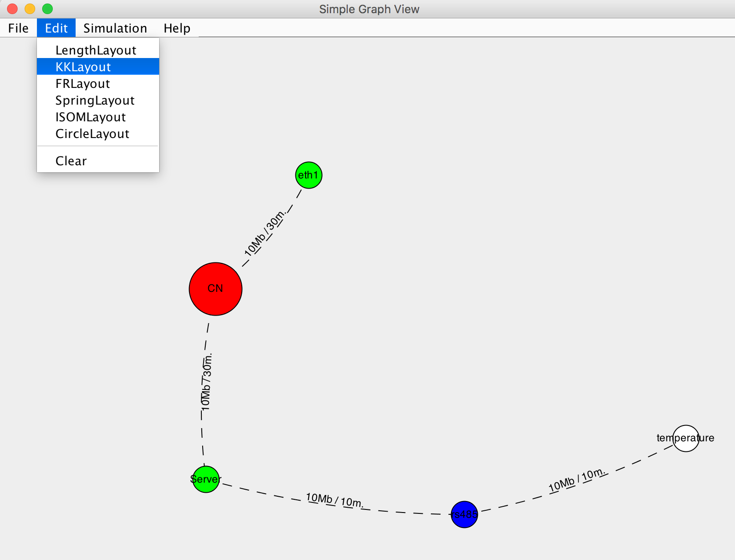The width and height of the screenshot is (735, 560).
Task: Click the blue rs485 node
Action: [x=464, y=514]
